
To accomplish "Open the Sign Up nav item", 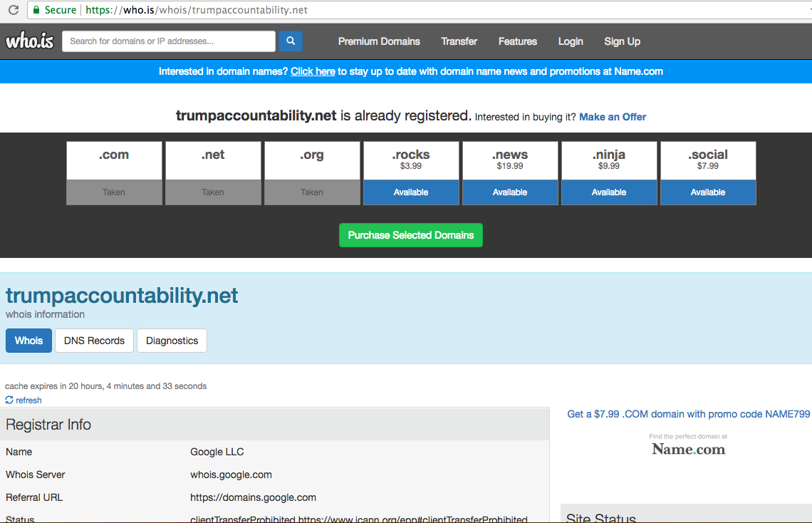I will pyautogui.click(x=622, y=41).
